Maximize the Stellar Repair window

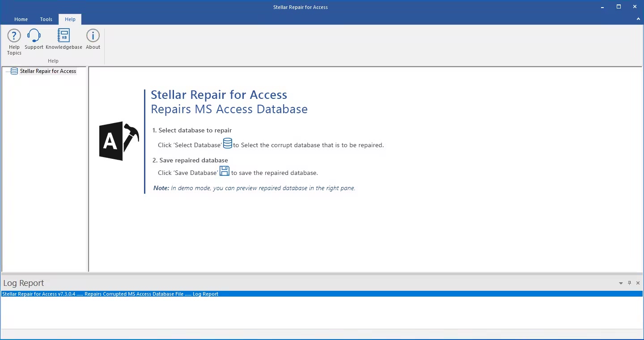[x=619, y=7]
